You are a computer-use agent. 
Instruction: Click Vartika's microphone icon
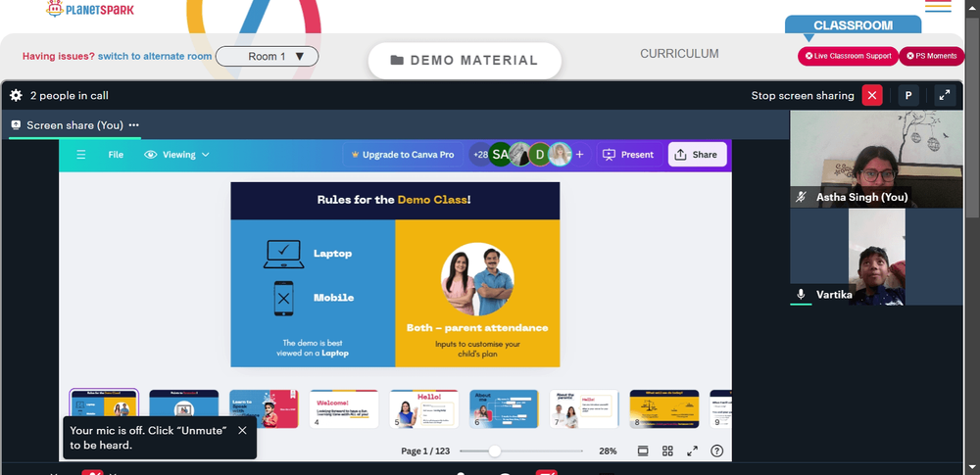(x=801, y=295)
